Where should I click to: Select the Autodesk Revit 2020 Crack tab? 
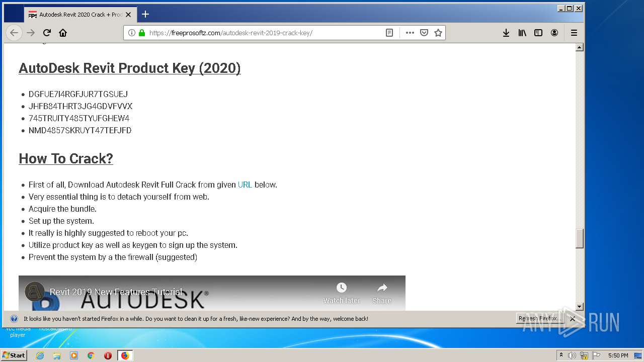pos(80,15)
